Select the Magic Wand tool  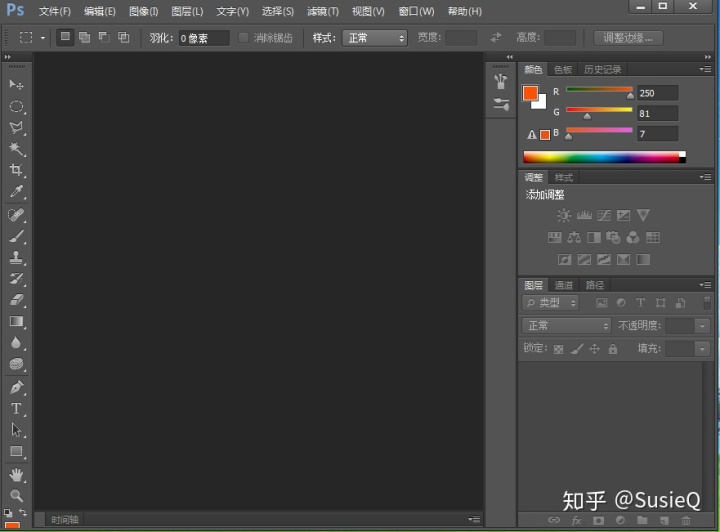click(16, 149)
